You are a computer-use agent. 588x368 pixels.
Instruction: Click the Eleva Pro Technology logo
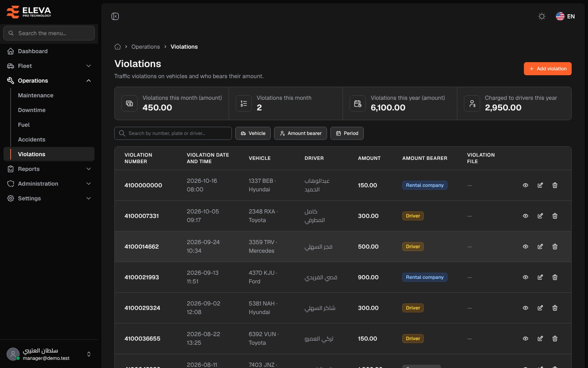click(x=29, y=12)
